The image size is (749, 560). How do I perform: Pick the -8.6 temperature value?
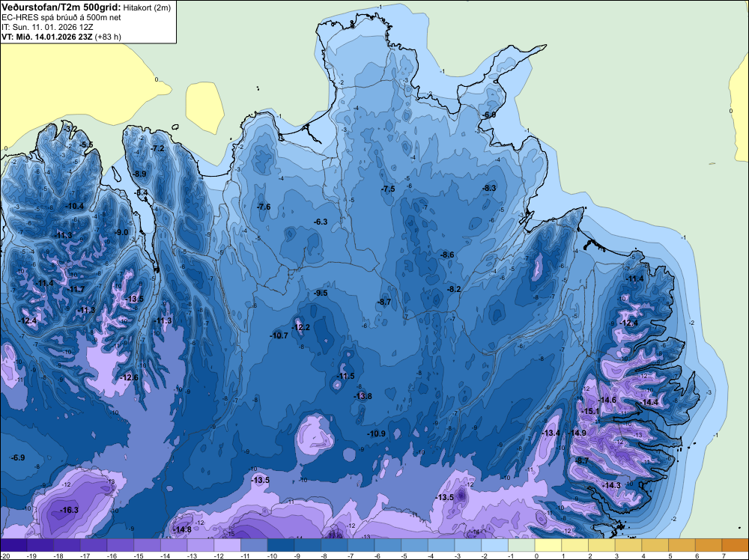click(447, 255)
